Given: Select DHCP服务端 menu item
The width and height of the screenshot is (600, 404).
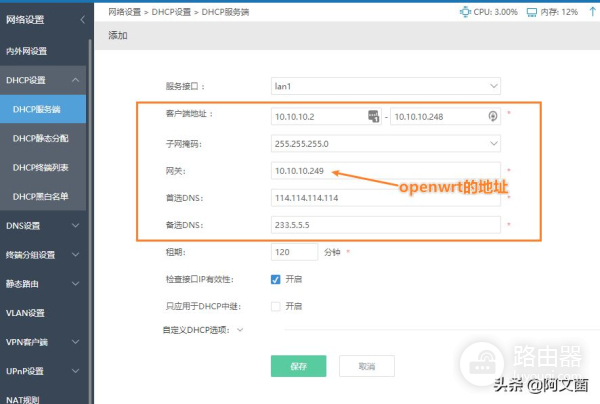Looking at the screenshot, I should 43,109.
